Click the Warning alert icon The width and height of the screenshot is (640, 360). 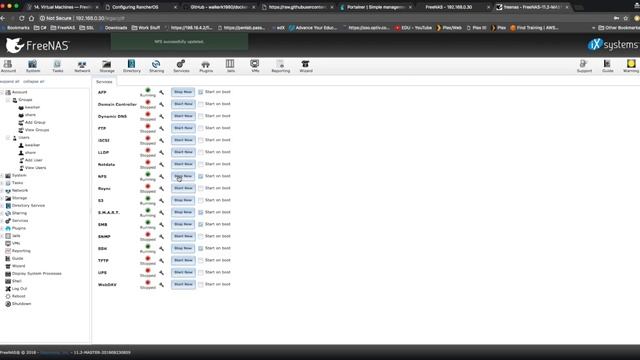(631, 66)
